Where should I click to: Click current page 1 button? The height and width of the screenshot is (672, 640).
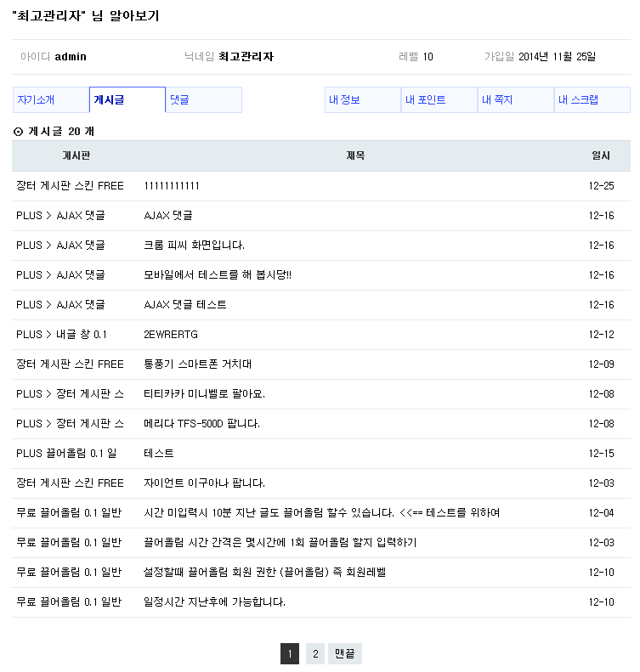290,653
